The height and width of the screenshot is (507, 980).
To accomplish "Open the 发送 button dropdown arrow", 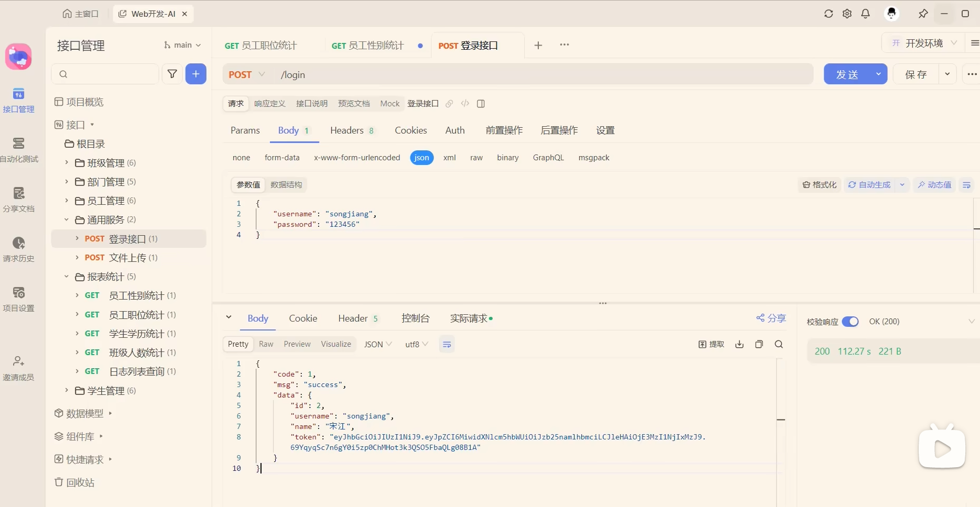I will click(878, 74).
